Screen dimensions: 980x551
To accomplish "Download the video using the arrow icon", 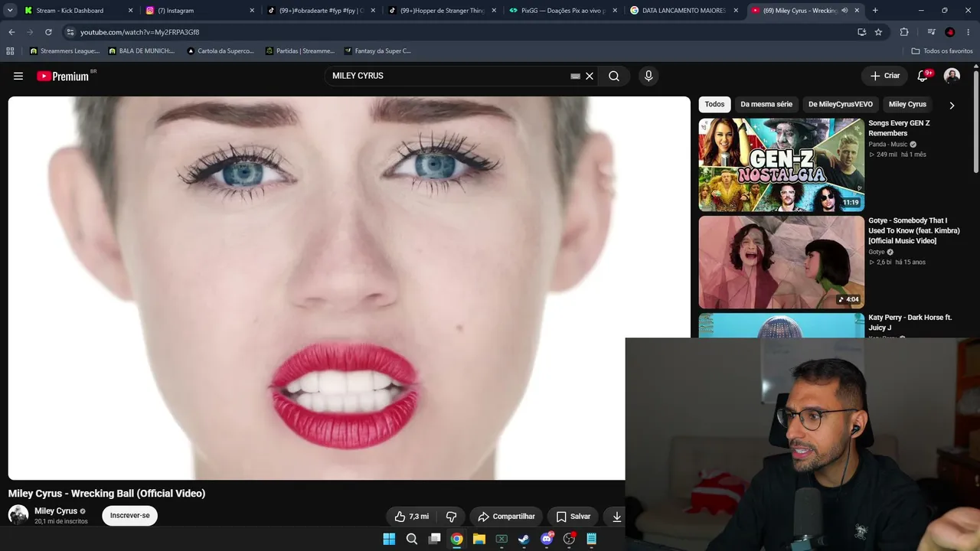I will pos(616,517).
